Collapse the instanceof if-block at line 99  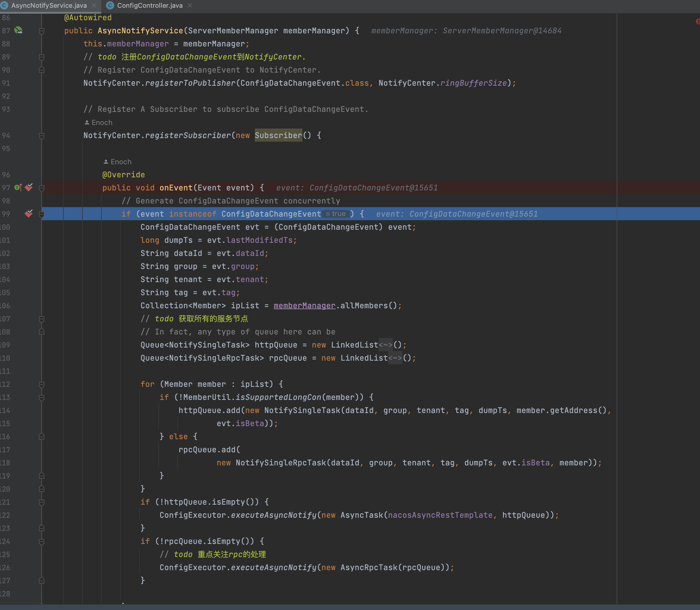(x=42, y=215)
